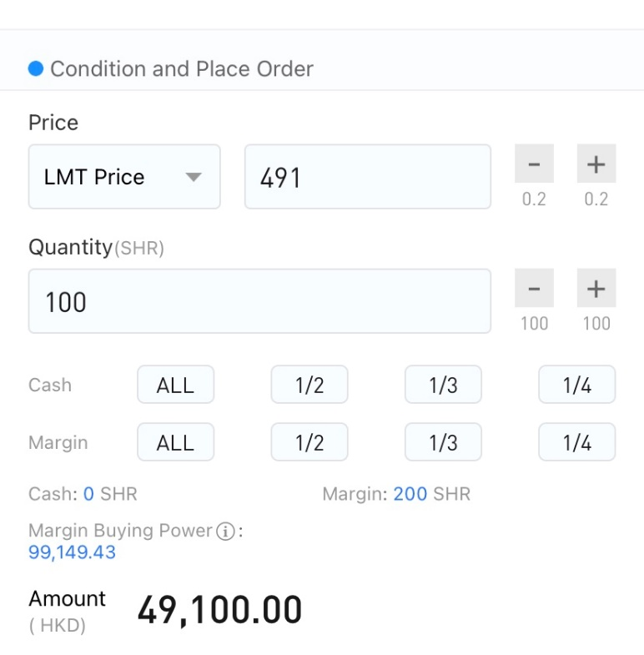Decrease price by 0.2 with minus button
This screenshot has height=655, width=644.
pos(534,164)
